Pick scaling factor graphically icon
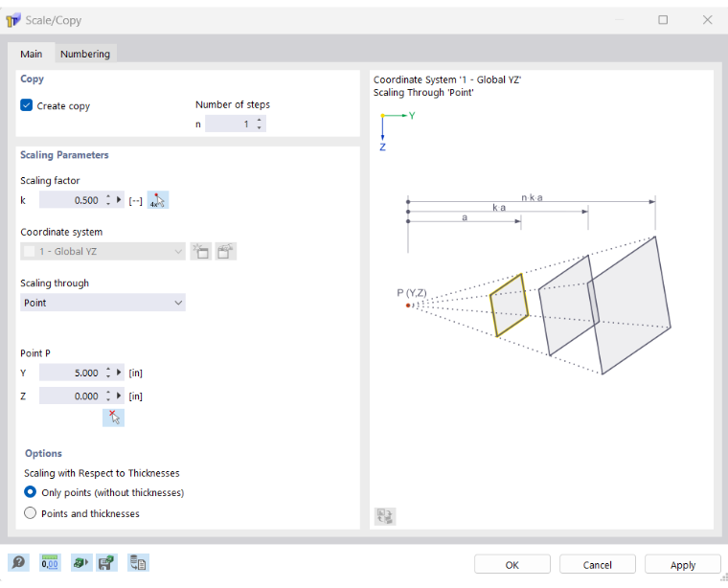Image resolution: width=728 pixels, height=588 pixels. 158,200
